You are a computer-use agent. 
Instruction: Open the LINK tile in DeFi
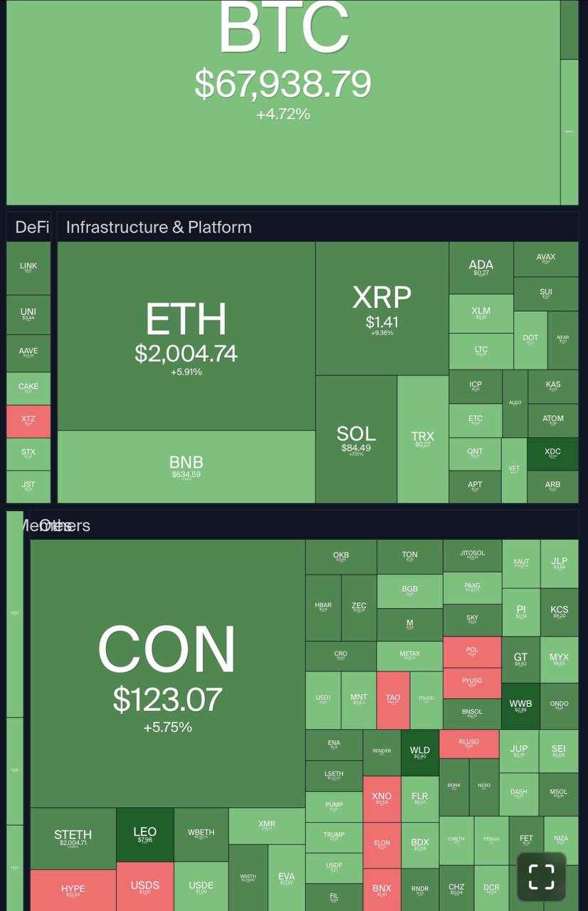coord(28,268)
